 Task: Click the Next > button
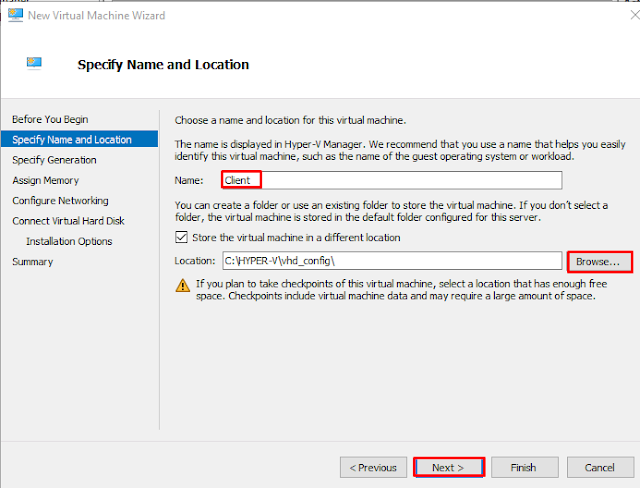(x=448, y=467)
